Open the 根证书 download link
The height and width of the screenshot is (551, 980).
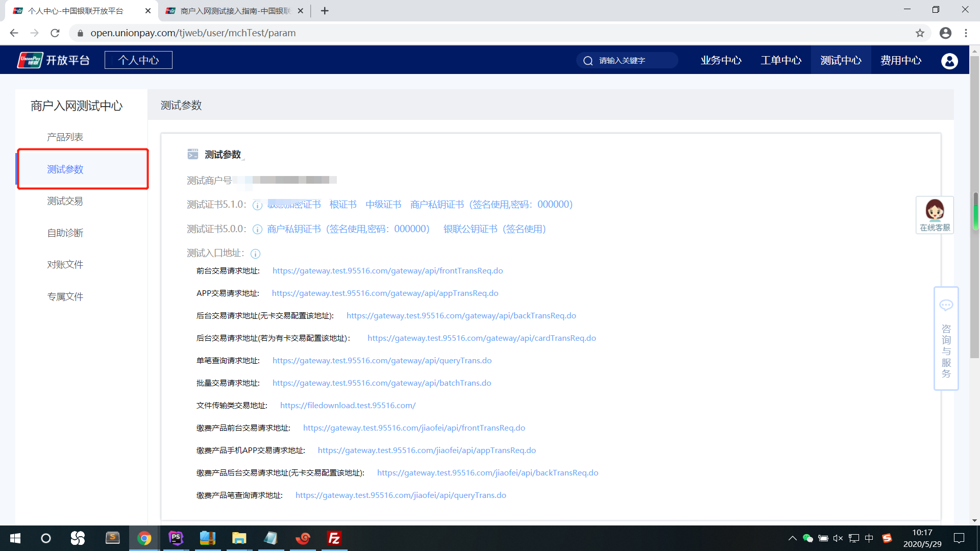[x=342, y=204]
